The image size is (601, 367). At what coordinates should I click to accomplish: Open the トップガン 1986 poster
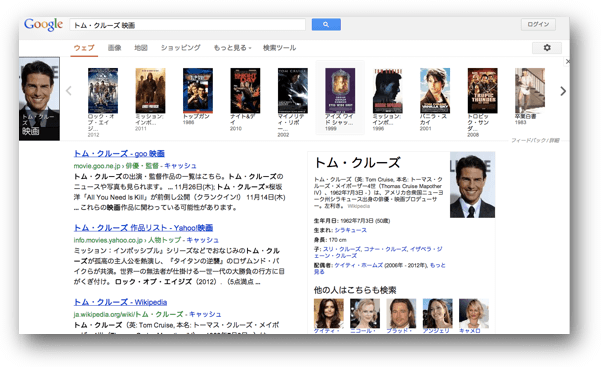[x=198, y=91]
